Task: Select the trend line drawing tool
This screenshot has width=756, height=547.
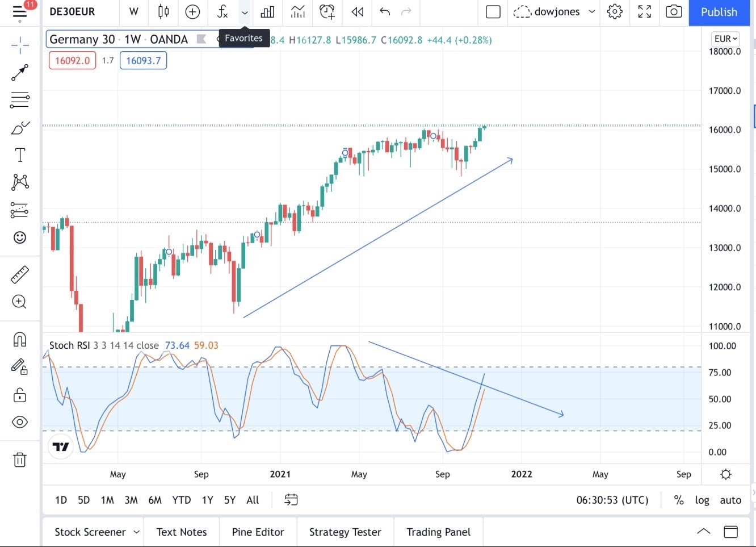Action: 20,73
